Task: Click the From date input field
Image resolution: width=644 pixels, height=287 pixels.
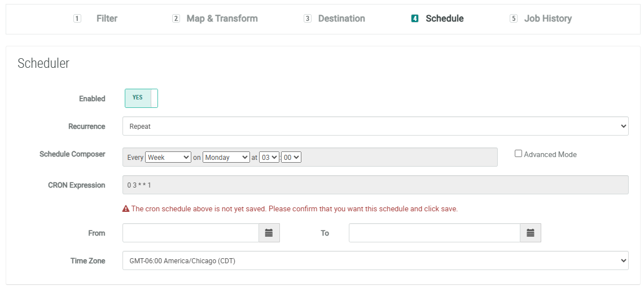Action: click(x=191, y=233)
